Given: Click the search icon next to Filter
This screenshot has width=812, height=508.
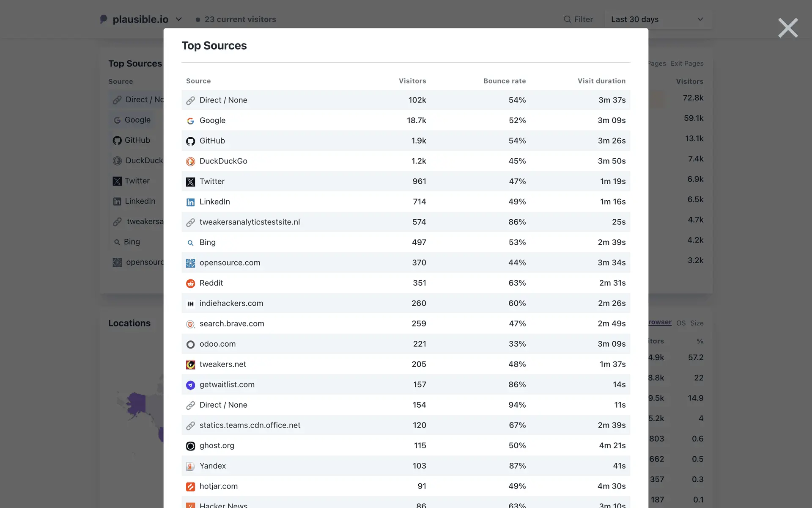Looking at the screenshot, I should point(567,19).
